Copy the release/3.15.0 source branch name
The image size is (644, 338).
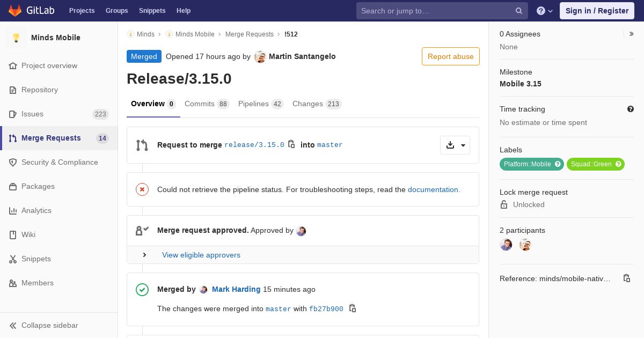[x=291, y=144]
